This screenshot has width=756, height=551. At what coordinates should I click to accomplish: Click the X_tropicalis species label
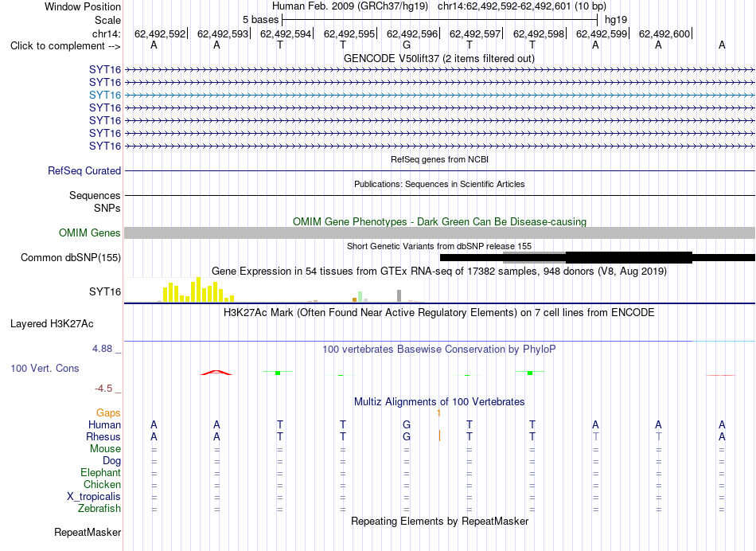click(x=94, y=497)
